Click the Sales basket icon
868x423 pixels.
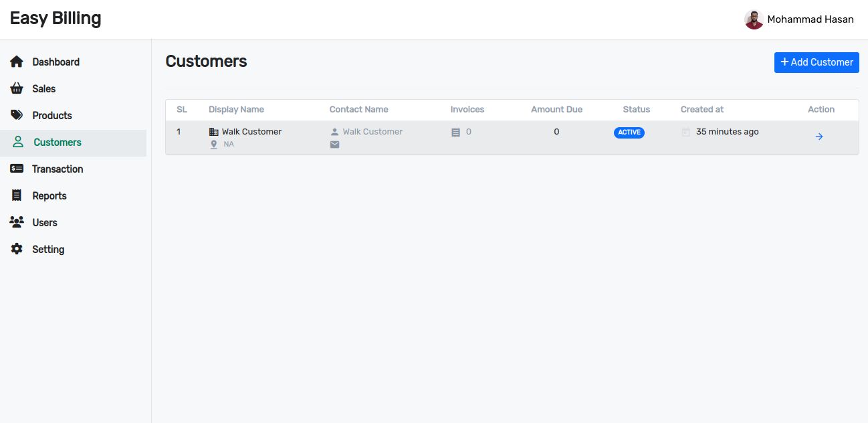tap(17, 88)
